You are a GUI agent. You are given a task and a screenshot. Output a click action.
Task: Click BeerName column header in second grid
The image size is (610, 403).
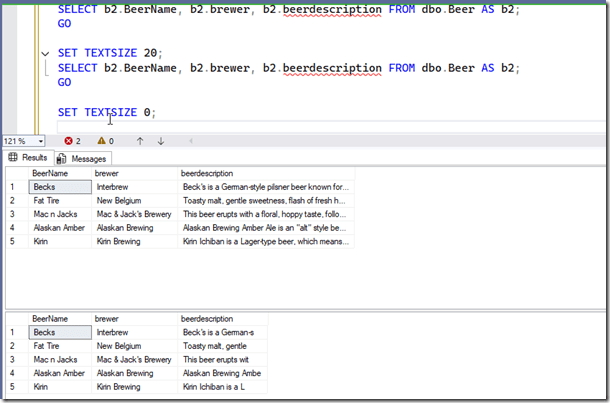click(60, 319)
